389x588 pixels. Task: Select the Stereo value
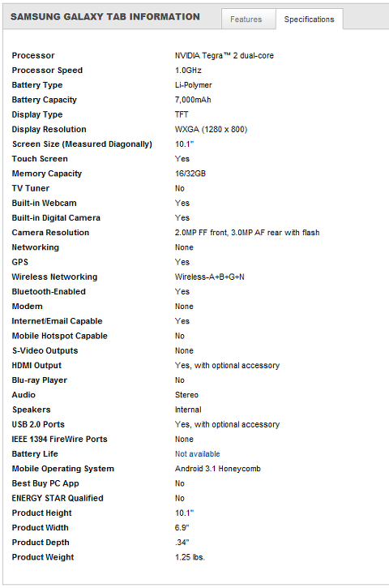186,395
